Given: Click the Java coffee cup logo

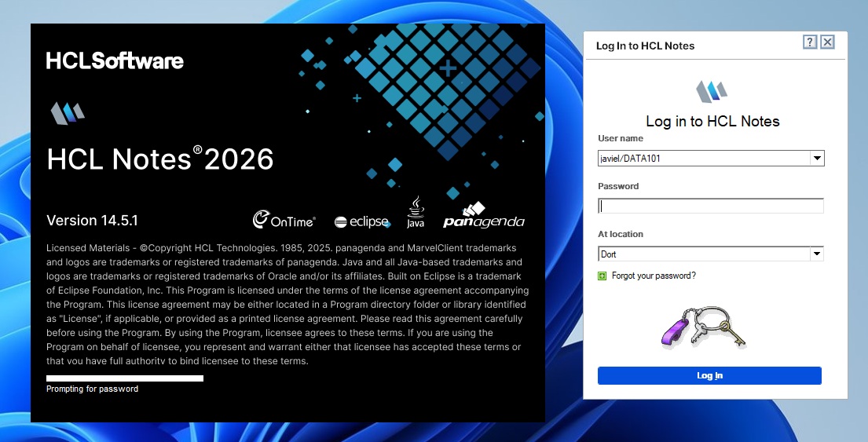Looking at the screenshot, I should pyautogui.click(x=416, y=212).
